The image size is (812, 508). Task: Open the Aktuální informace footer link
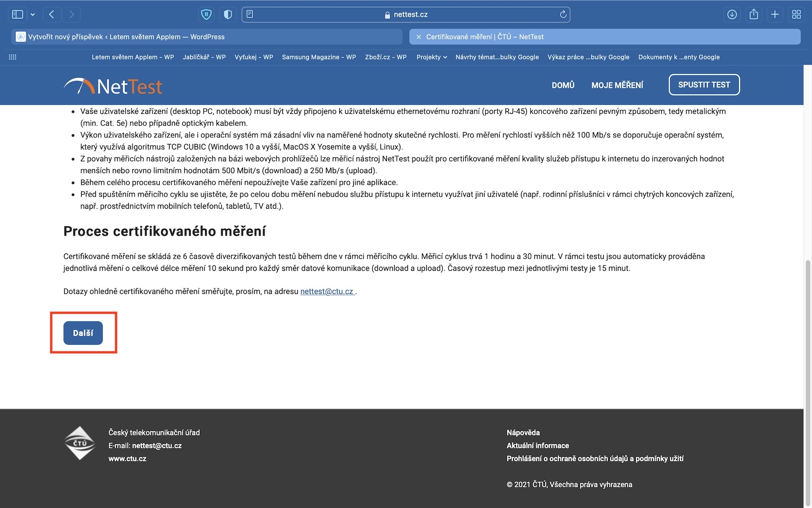[538, 446]
